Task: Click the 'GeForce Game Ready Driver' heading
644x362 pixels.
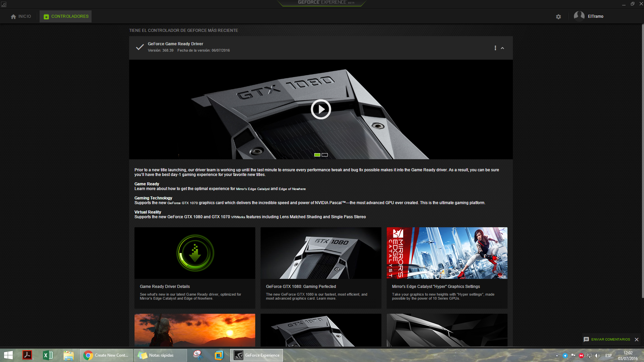Action: (175, 44)
